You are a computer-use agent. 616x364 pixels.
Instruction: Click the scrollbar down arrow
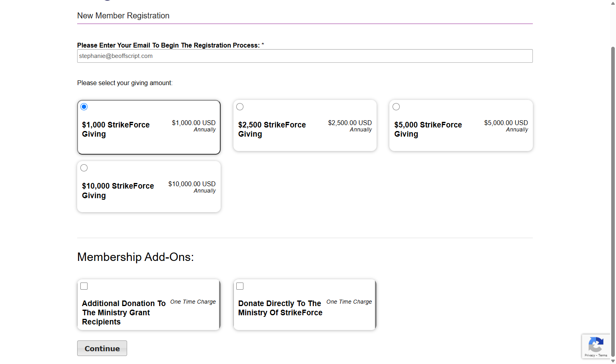[613, 361]
